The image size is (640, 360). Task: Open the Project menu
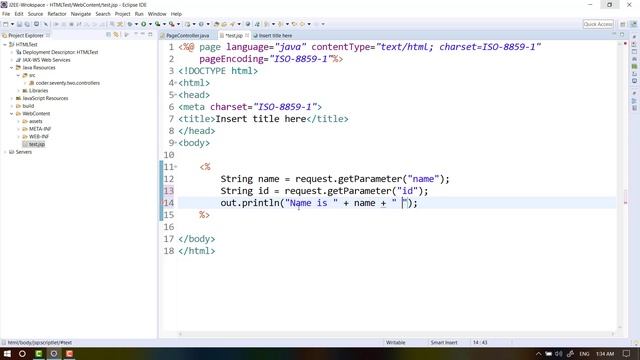(122, 14)
